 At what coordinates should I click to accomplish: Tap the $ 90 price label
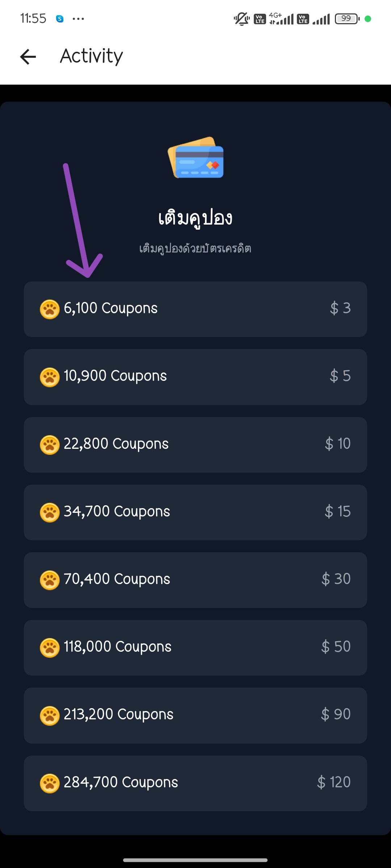click(336, 714)
